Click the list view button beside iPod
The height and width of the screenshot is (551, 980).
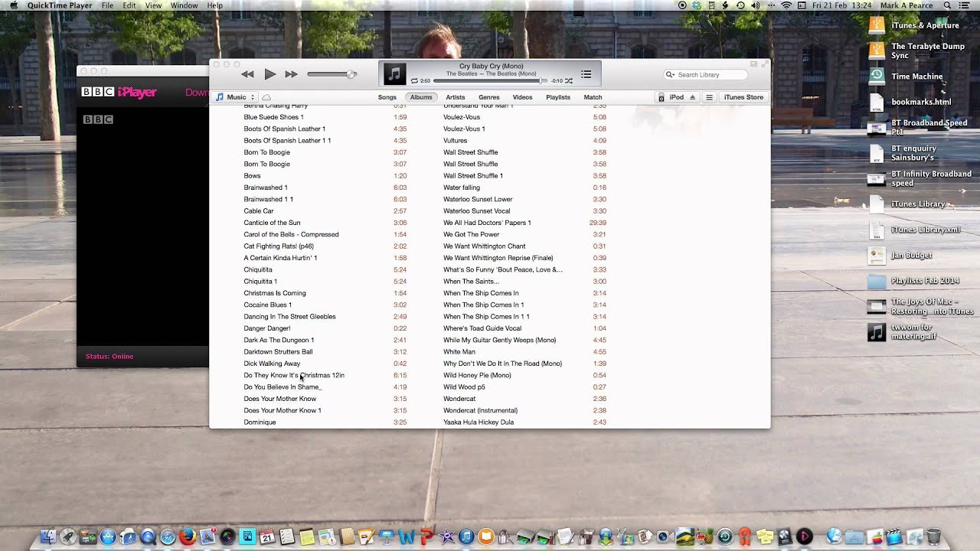tap(710, 97)
